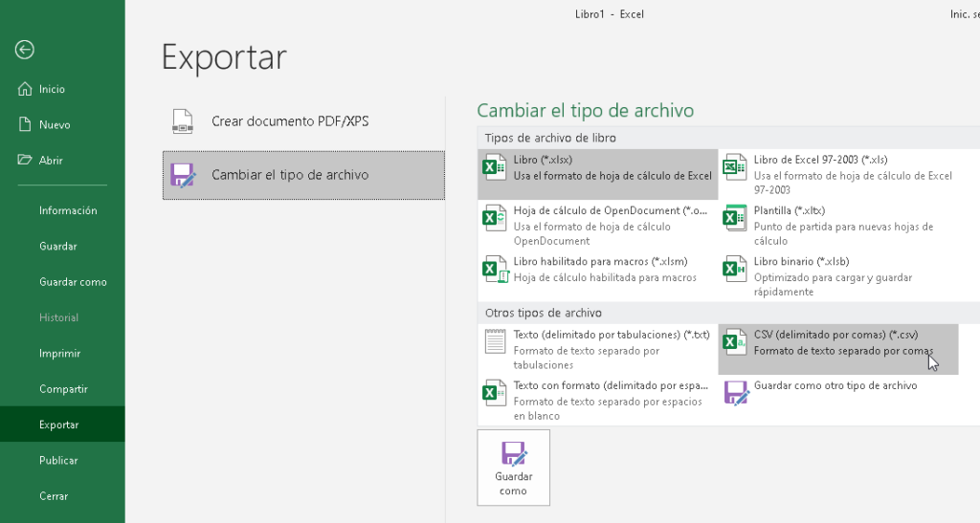Screen dimensions: 980x523
Task: Click 'Optimizado para cargar y guardar rápidamente'
Action: pos(834,285)
